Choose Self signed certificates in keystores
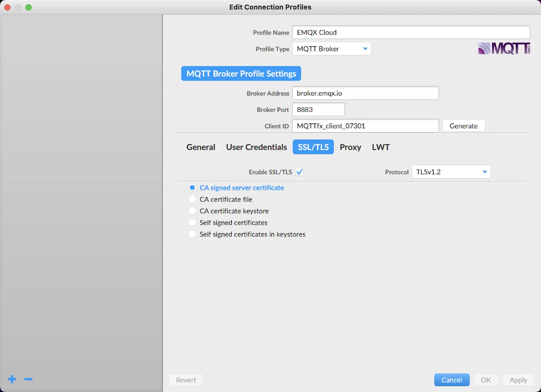This screenshot has width=541, height=392. [x=192, y=234]
